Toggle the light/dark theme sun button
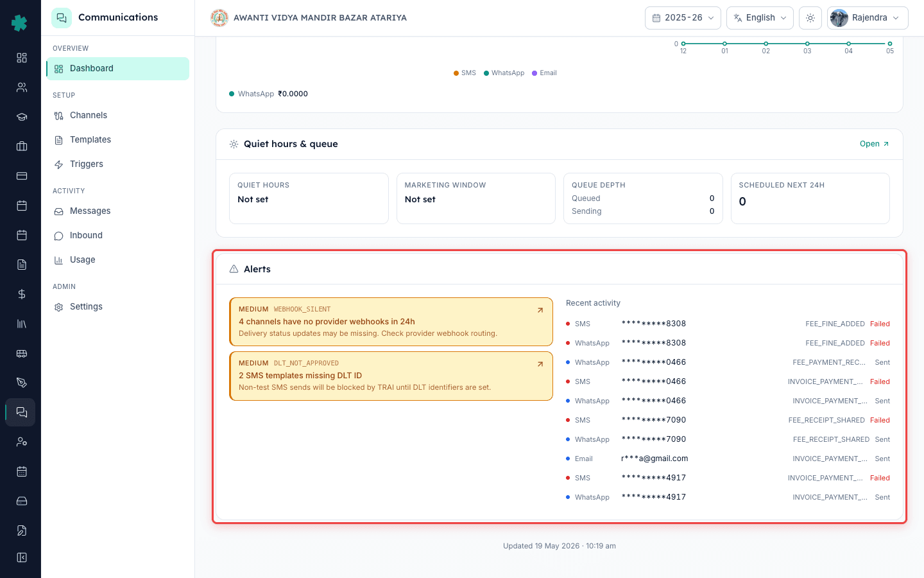The image size is (924, 578). (810, 18)
